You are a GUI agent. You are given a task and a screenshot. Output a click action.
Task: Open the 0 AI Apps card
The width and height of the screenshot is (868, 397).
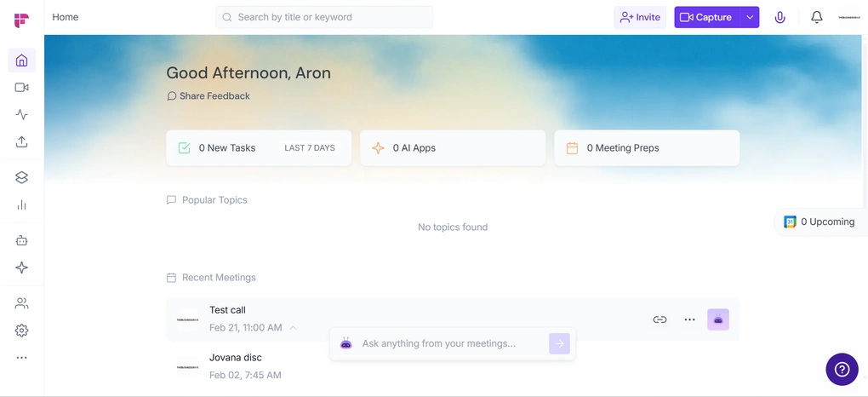(453, 148)
